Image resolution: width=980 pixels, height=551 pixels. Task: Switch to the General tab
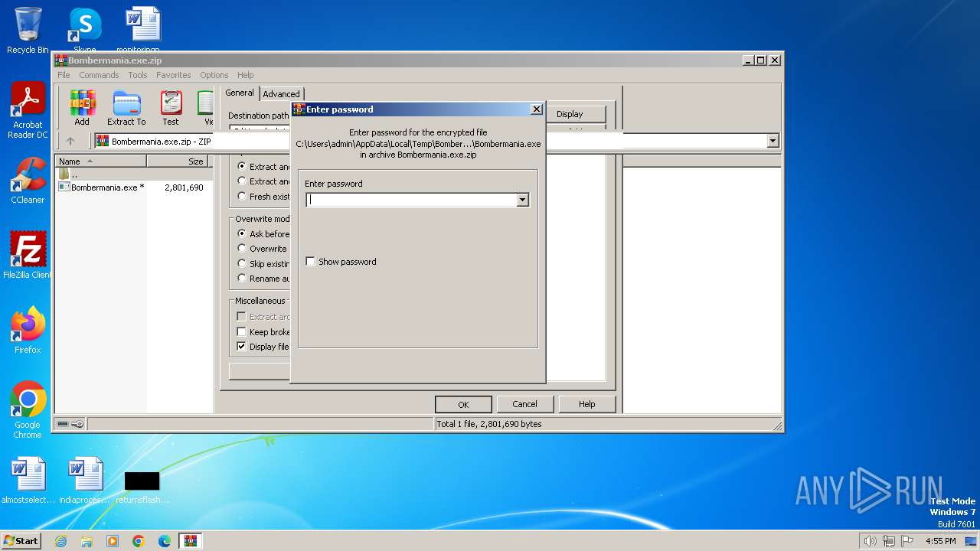(x=240, y=93)
